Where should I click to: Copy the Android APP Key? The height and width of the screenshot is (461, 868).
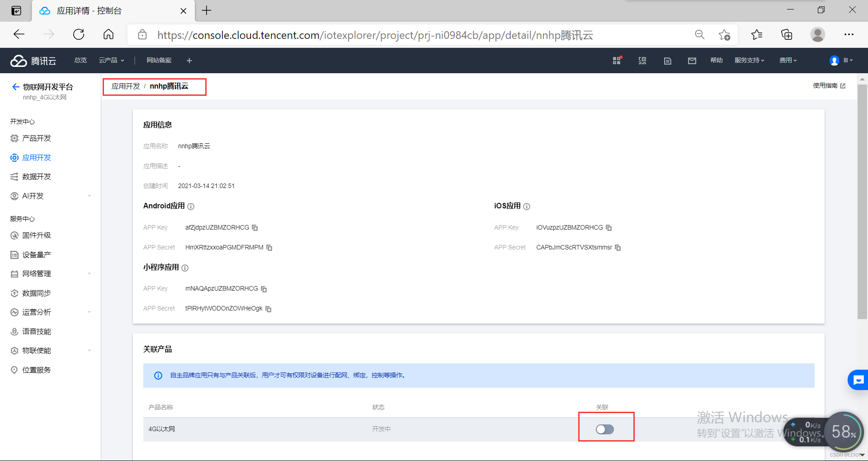coord(255,228)
